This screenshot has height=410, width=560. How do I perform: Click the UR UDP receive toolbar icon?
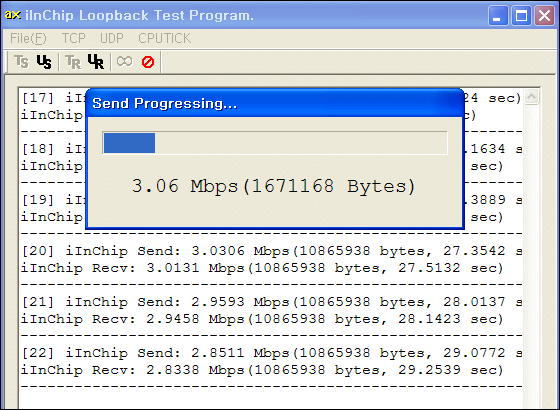pyautogui.click(x=96, y=62)
